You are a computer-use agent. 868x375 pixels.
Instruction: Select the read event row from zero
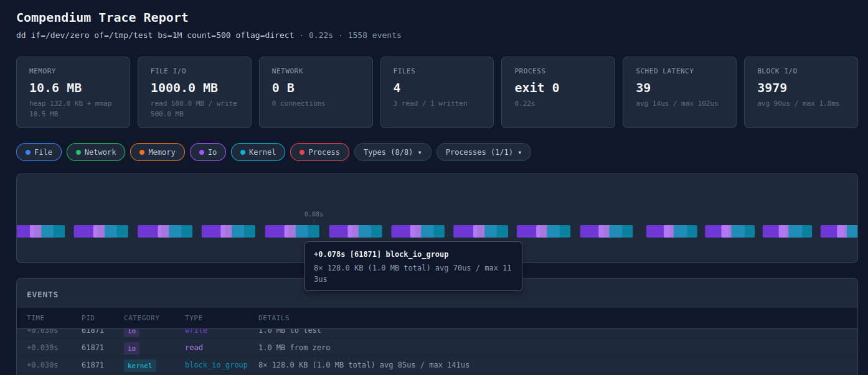pyautogui.click(x=294, y=348)
